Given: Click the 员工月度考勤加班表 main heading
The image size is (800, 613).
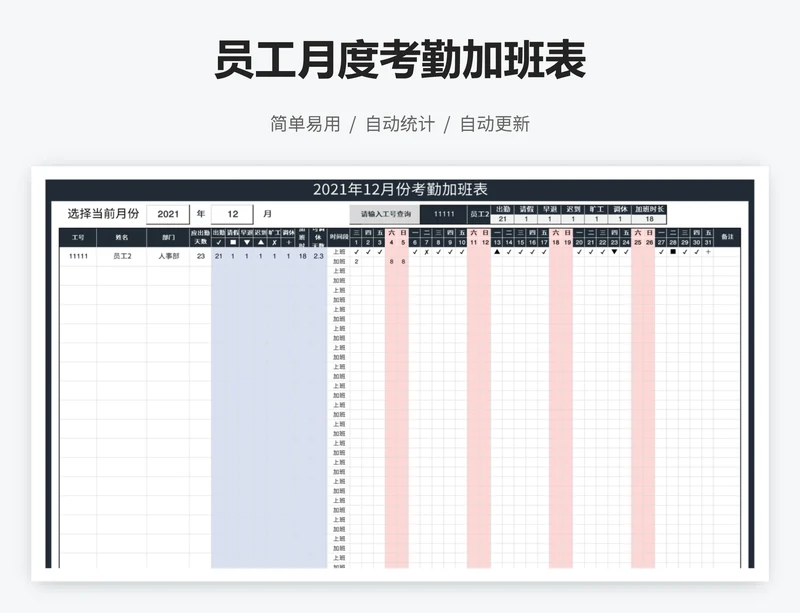Looking at the screenshot, I should [x=400, y=60].
